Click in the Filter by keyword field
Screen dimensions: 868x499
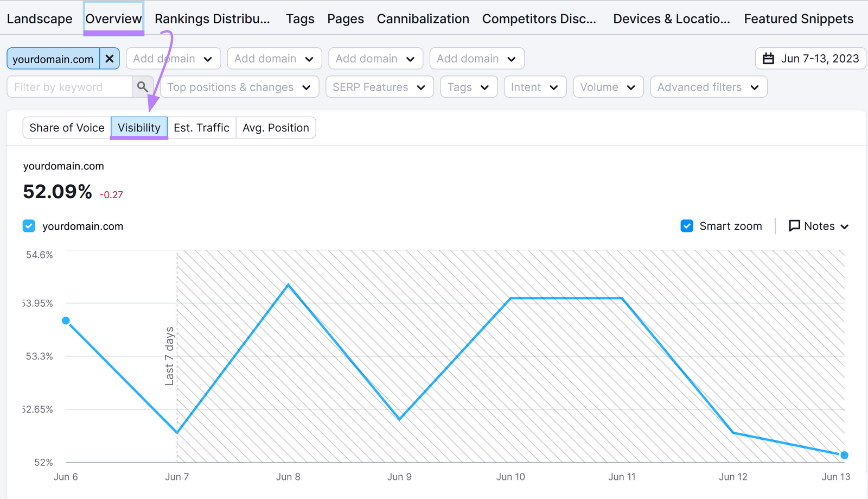71,86
